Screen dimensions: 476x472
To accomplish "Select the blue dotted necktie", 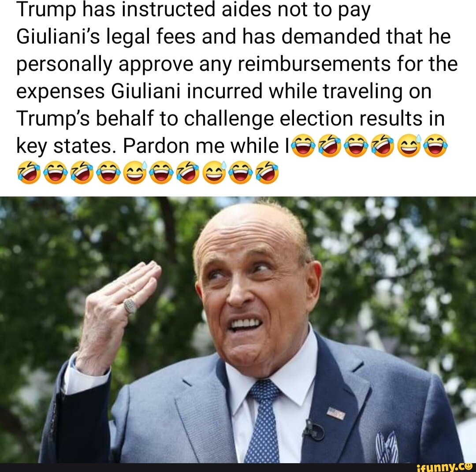I will (x=263, y=422).
